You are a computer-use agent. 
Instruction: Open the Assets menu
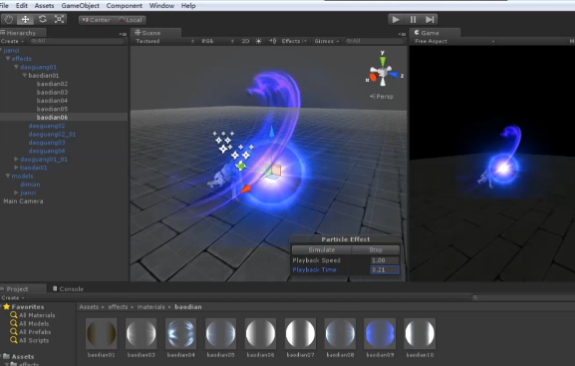click(x=44, y=6)
